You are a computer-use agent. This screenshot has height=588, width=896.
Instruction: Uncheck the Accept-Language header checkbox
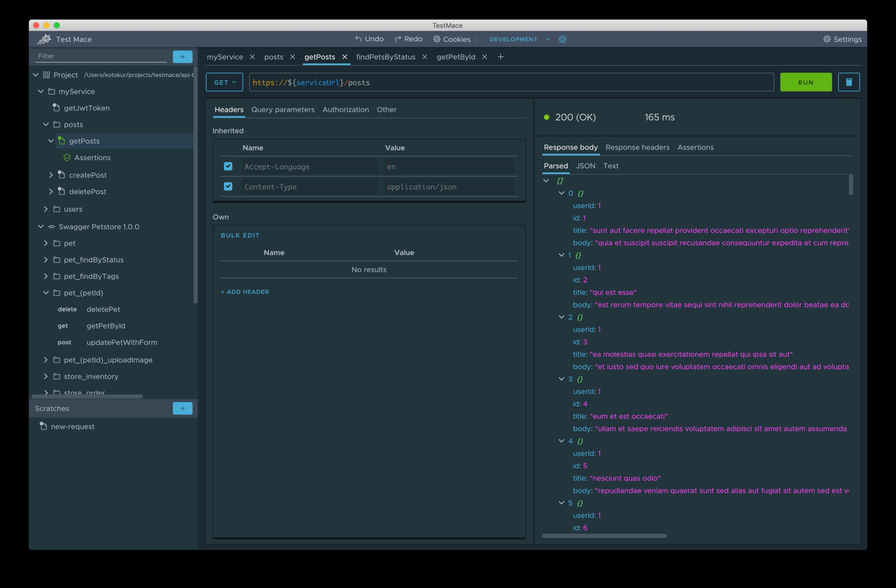tap(228, 166)
